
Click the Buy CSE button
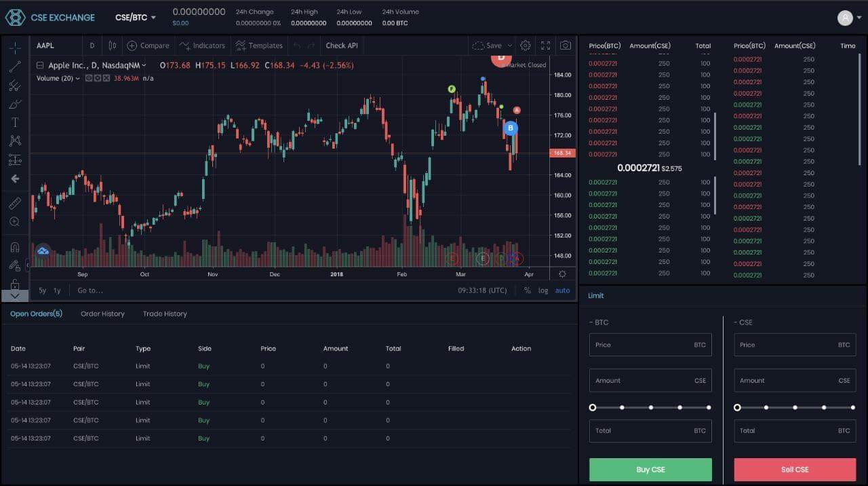[650, 470]
